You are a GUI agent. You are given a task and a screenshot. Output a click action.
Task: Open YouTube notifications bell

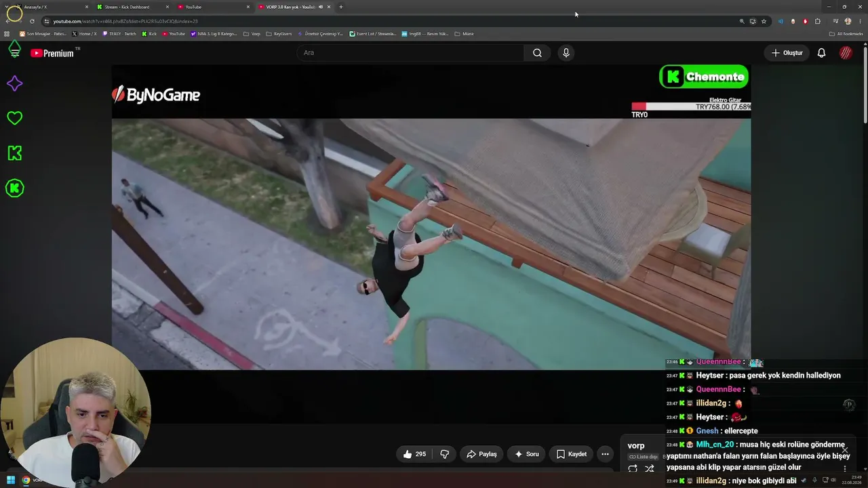click(821, 53)
